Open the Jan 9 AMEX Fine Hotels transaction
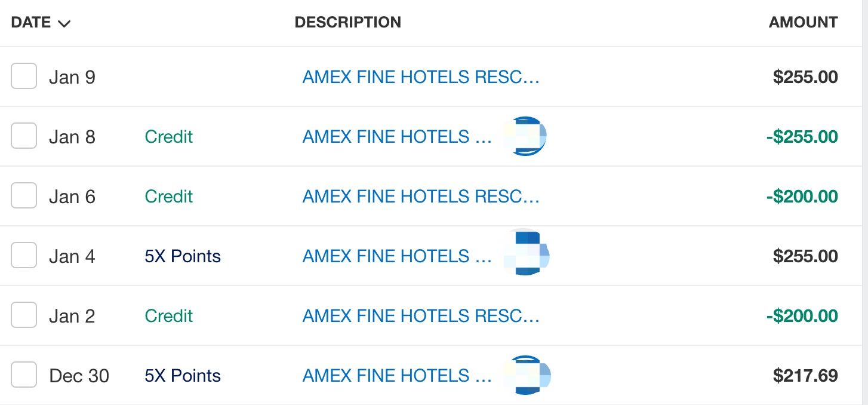Viewport: 868px width, 405px height. tap(421, 77)
